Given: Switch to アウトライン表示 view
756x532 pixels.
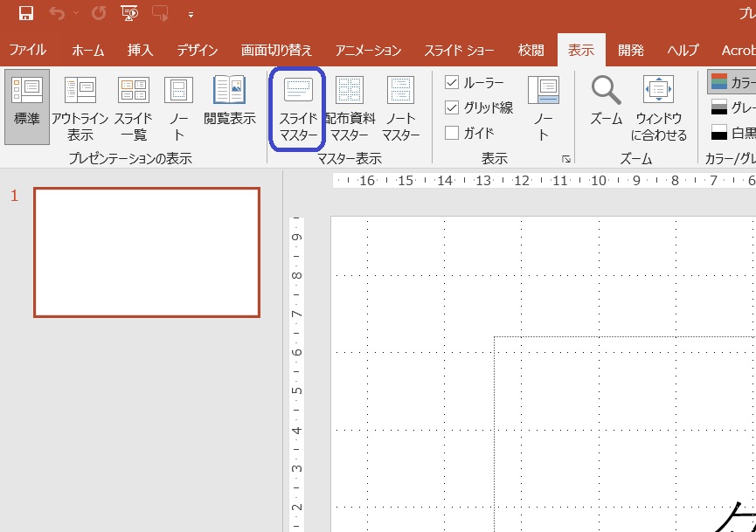Looking at the screenshot, I should [80, 107].
